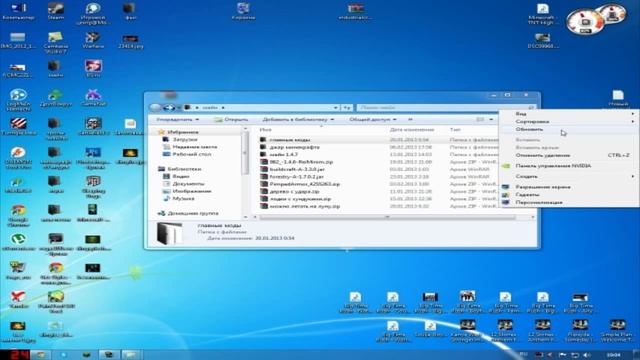Click the navigation pane vertical scrollbar
Image resolution: width=640 pixels, height=360 pixels.
click(245, 153)
